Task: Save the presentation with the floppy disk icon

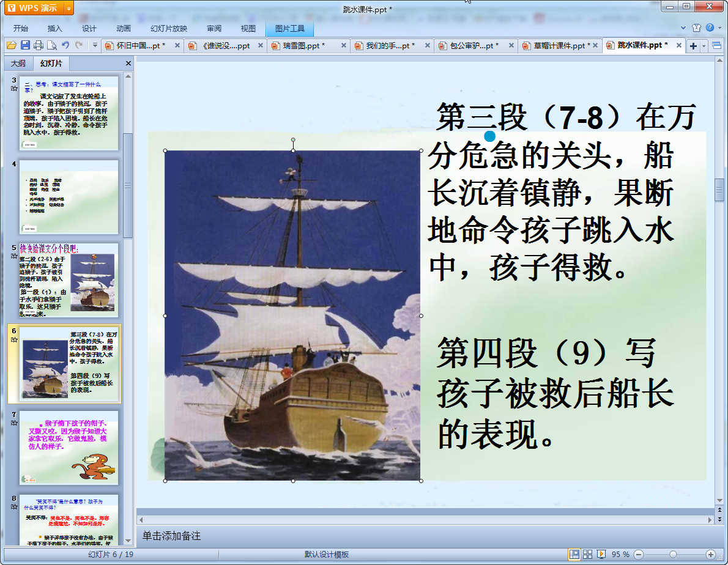Action: tap(26, 45)
